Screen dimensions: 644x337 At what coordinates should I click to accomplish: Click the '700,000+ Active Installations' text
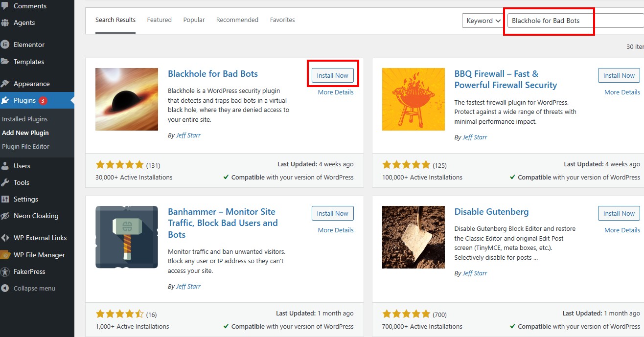(x=422, y=326)
